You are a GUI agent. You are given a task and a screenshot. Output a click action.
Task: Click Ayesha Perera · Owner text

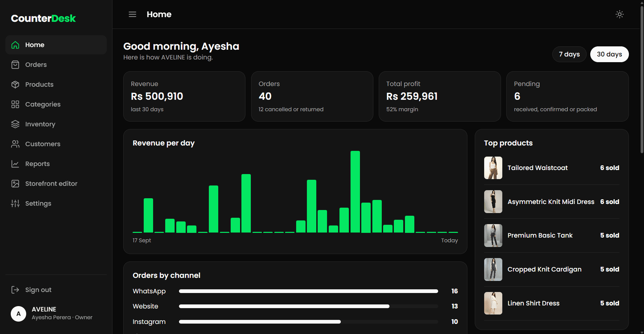(x=62, y=318)
